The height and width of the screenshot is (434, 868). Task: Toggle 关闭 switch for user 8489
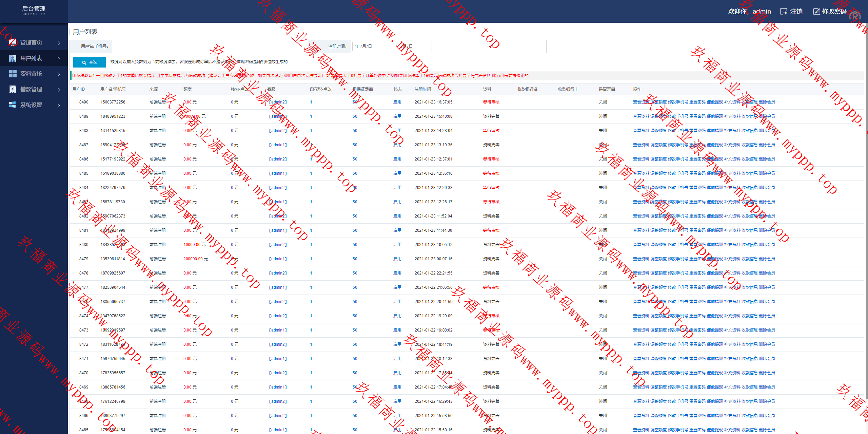point(603,116)
